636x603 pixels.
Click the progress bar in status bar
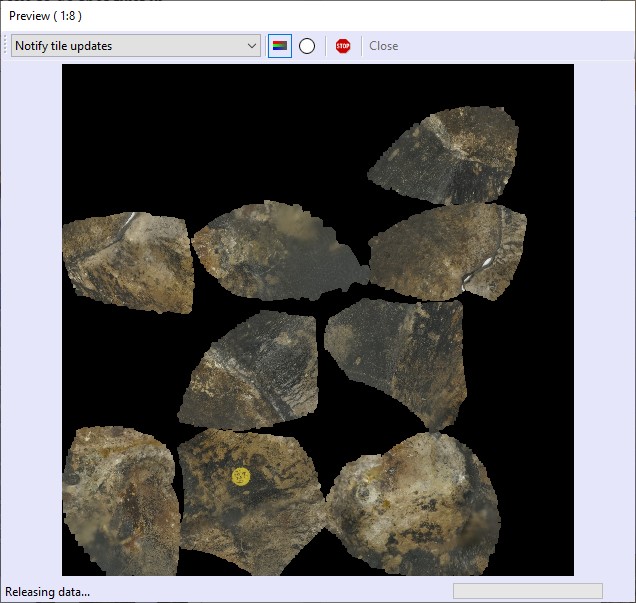pos(527,591)
